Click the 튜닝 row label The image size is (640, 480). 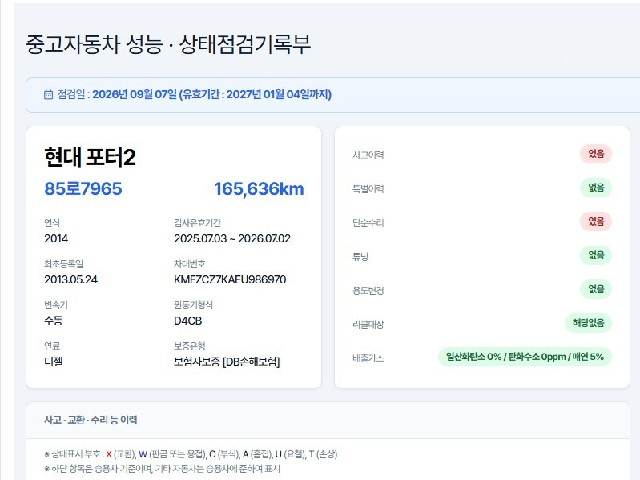pyautogui.click(x=360, y=256)
